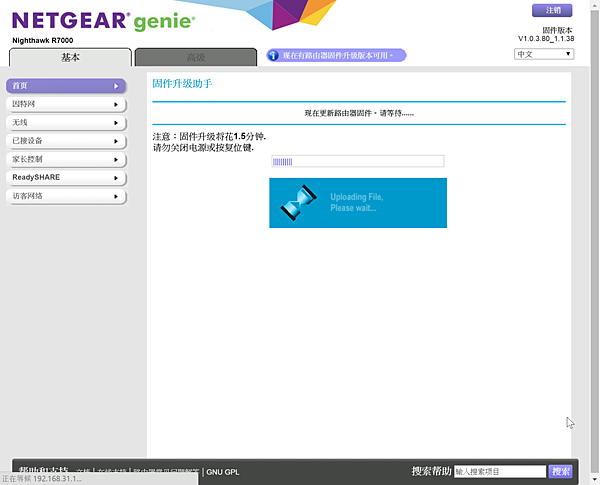This screenshot has width=600, height=485.
Task: Click the 固件升级将花1.5分钟 note text
Action: (x=209, y=136)
